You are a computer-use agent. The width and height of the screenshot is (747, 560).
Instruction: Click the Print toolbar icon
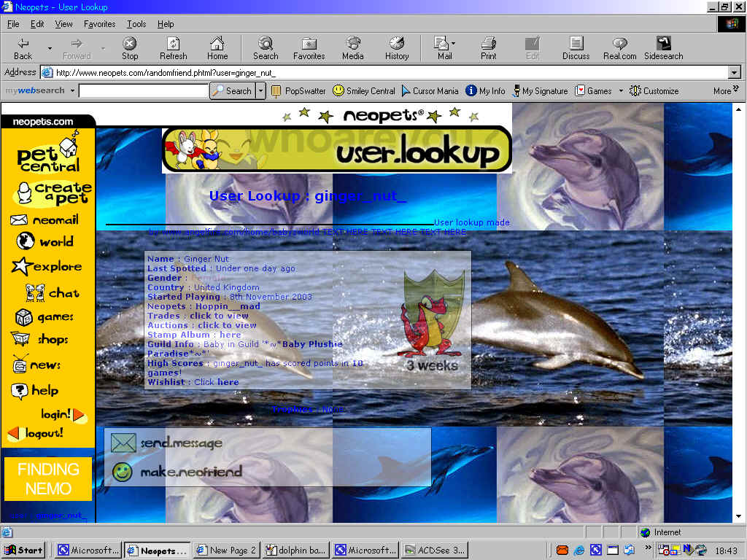(x=488, y=44)
